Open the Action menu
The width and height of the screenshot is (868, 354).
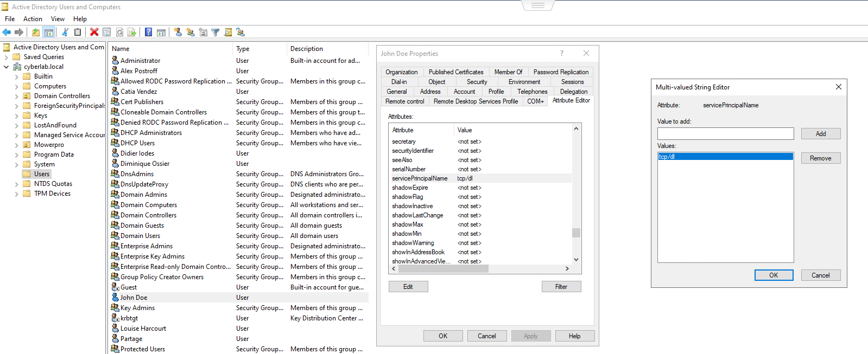click(33, 19)
